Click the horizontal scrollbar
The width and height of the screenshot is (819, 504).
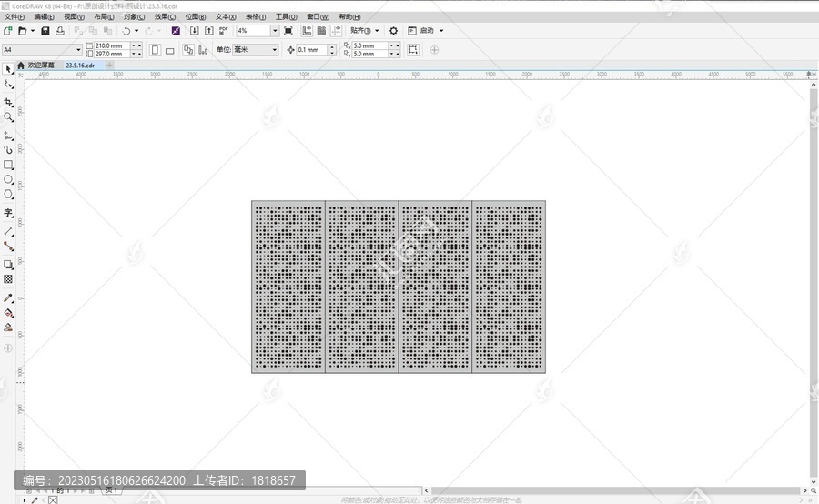[x=615, y=490]
